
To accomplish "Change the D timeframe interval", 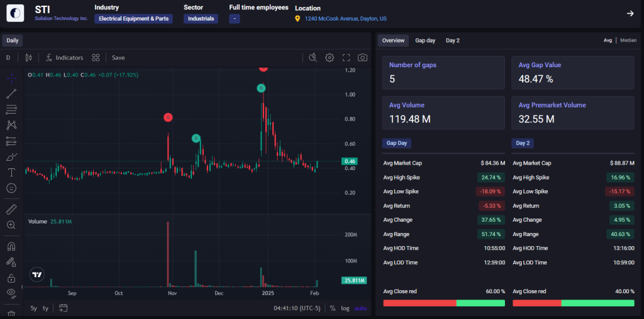I will [x=8, y=58].
